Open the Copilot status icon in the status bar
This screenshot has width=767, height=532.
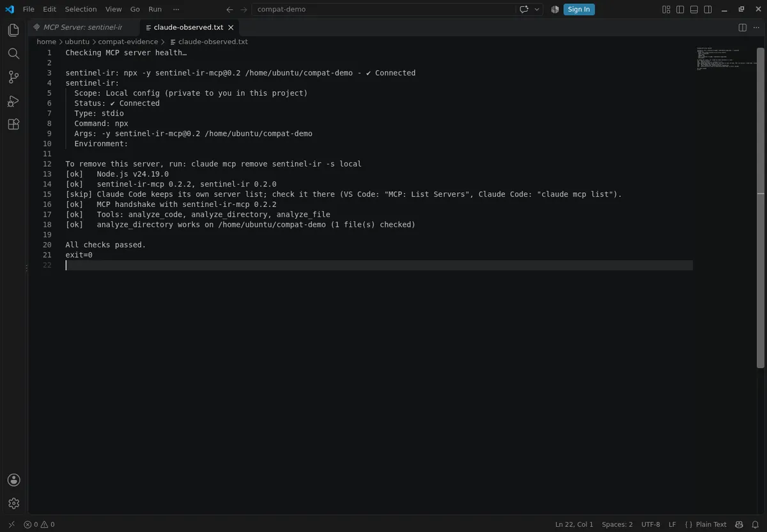click(x=739, y=524)
